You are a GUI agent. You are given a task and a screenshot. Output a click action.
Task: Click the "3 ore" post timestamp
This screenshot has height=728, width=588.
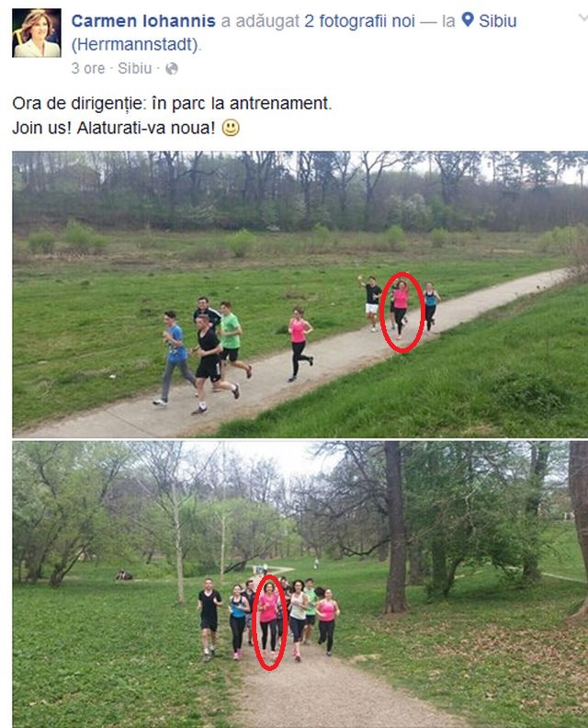tap(87, 68)
